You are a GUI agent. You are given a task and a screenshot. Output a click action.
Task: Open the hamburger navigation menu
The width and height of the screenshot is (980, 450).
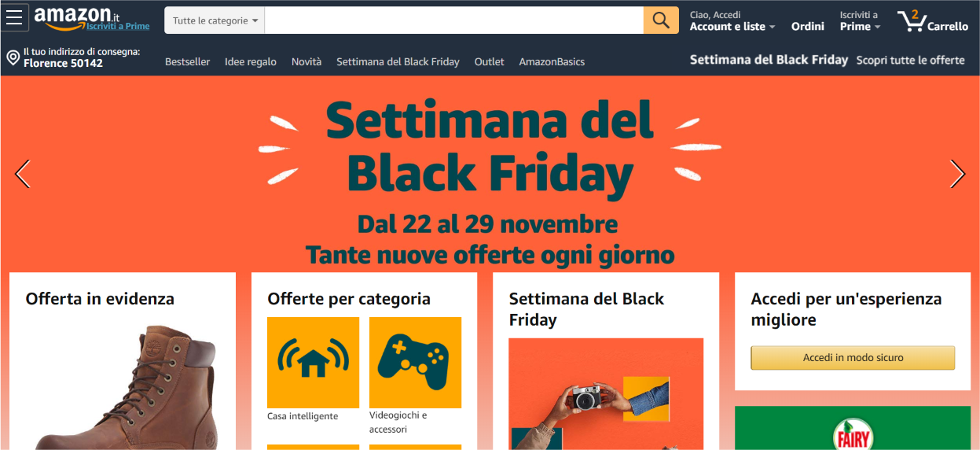click(x=15, y=17)
